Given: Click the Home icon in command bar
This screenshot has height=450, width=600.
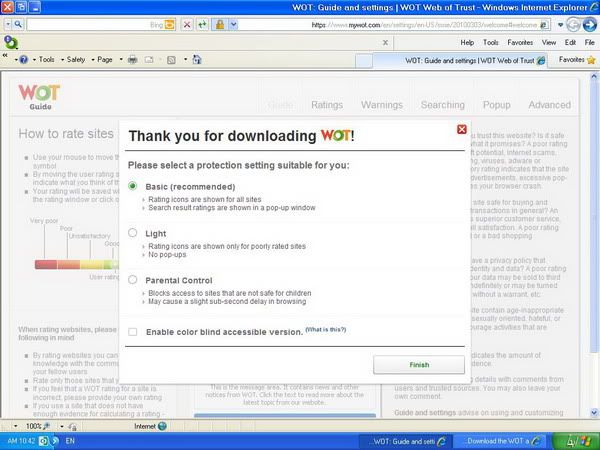Looking at the screenshot, I should (197, 59).
